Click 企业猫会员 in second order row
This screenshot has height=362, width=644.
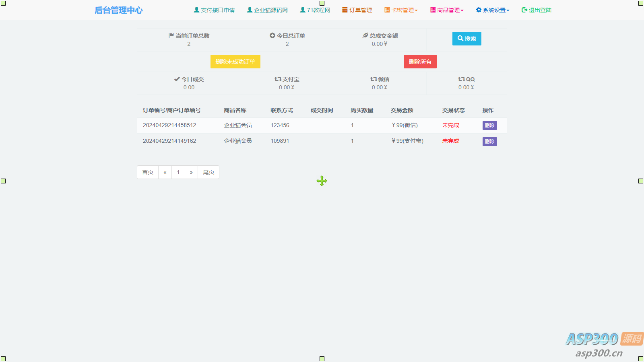[238, 141]
